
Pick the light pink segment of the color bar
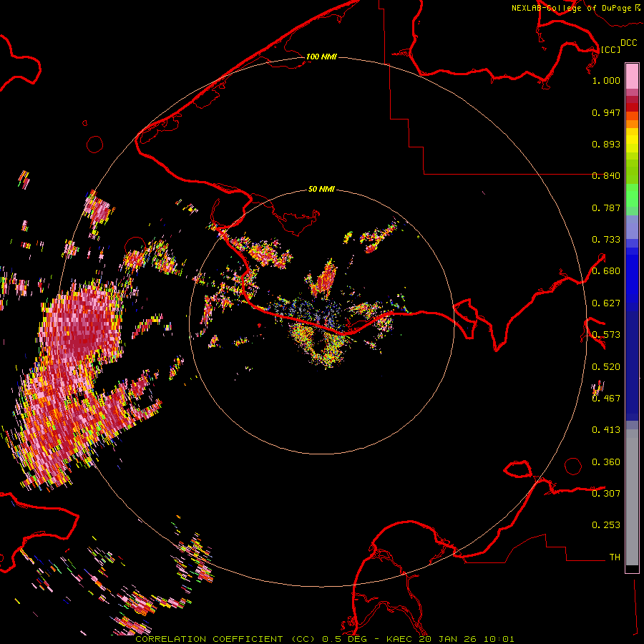click(632, 77)
